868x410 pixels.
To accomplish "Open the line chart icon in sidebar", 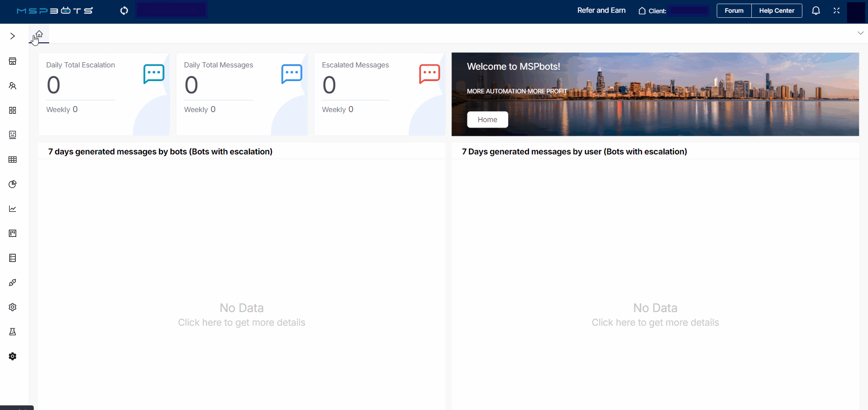I will click(13, 209).
